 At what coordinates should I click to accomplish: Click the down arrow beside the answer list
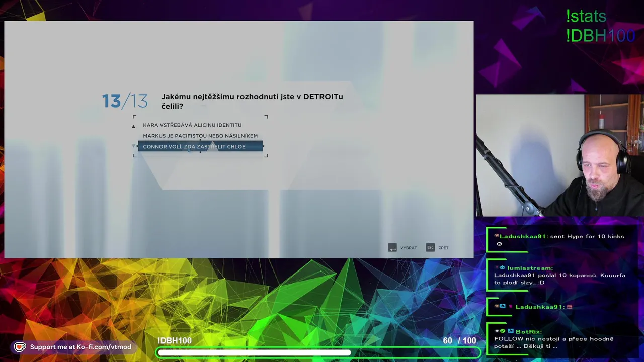point(134,146)
